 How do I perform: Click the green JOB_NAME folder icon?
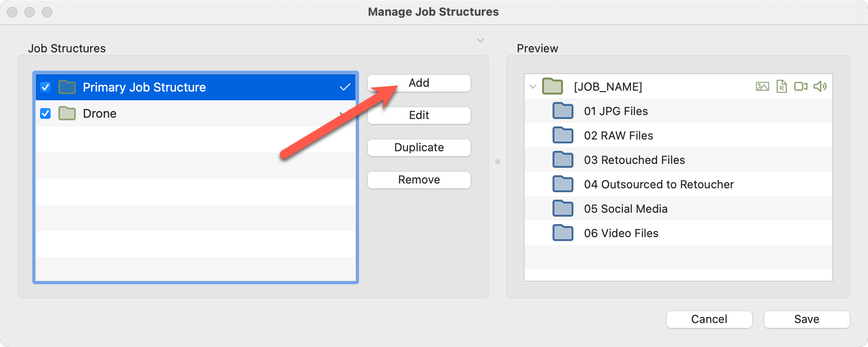[553, 86]
